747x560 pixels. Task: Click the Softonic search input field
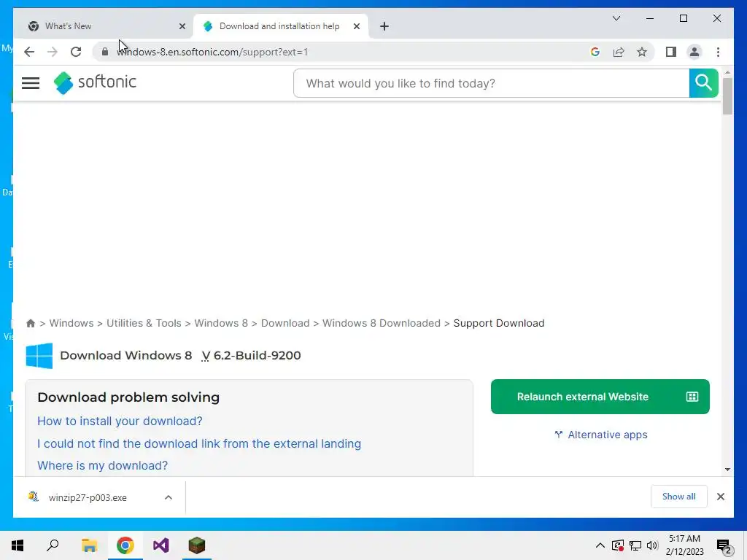point(491,83)
